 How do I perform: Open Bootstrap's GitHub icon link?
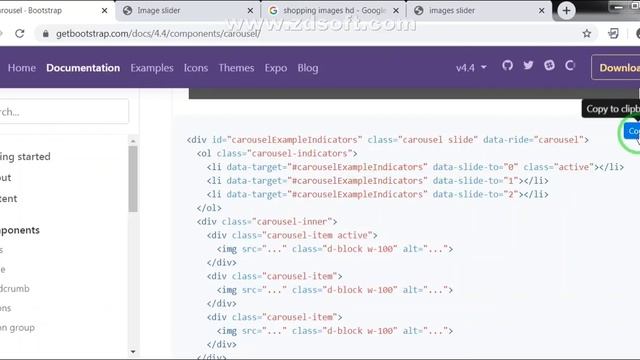pos(507,65)
